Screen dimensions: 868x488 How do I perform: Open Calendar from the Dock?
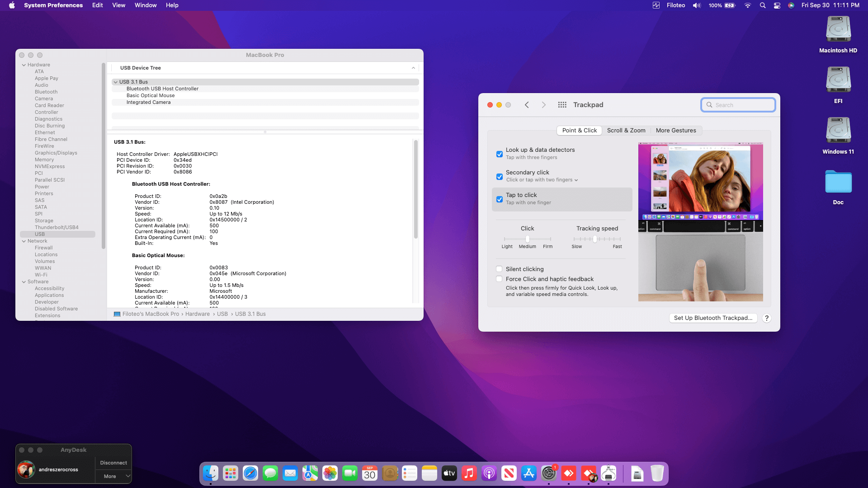[370, 473]
